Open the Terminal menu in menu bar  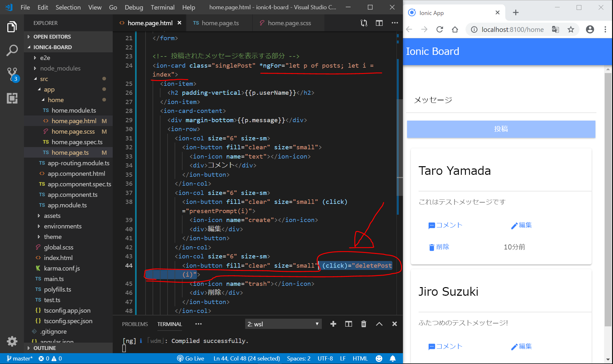(163, 7)
